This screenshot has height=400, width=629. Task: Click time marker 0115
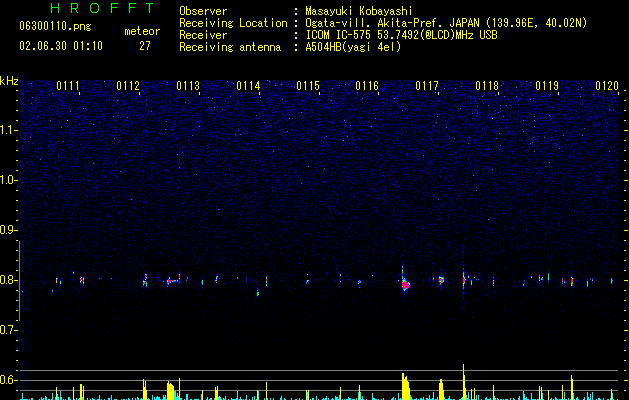click(x=308, y=86)
